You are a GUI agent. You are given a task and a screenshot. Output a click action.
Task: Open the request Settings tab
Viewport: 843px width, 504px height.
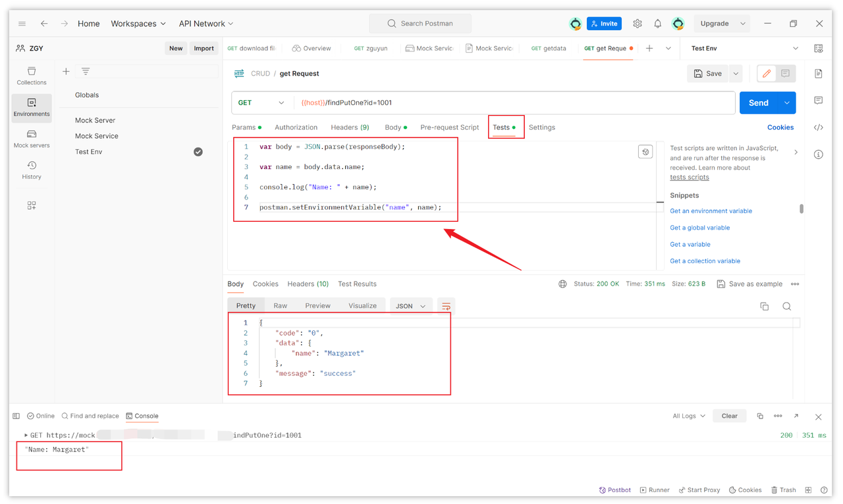(542, 128)
